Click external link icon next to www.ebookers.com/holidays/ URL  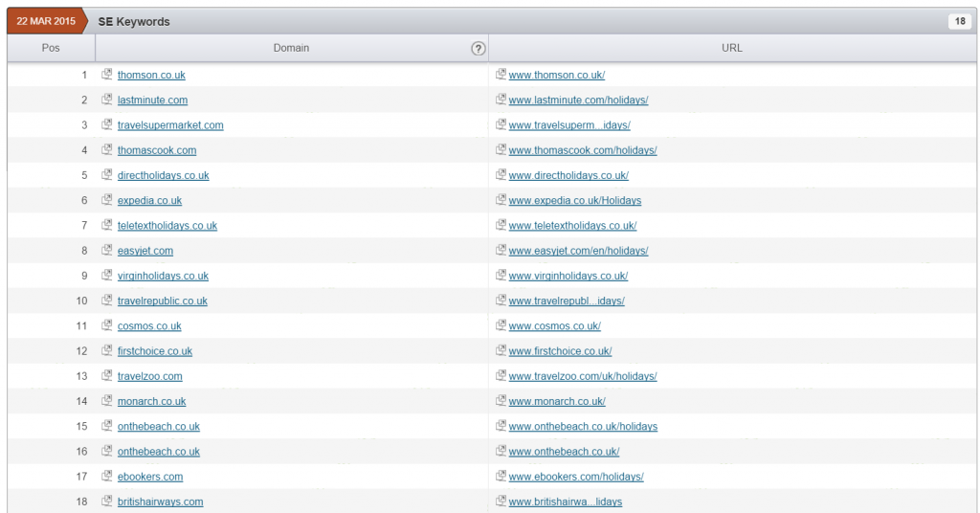[501, 477]
